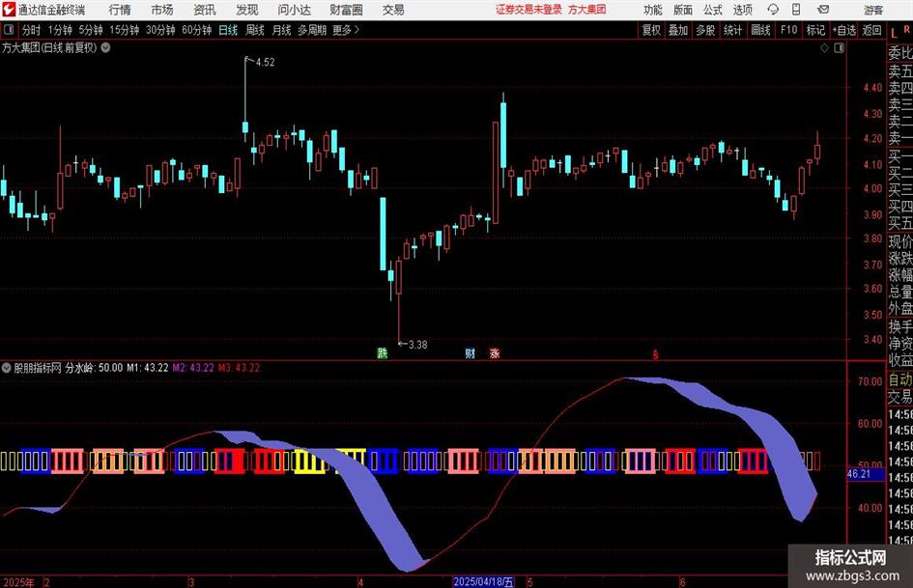The image size is (913, 588).
Task: Open the 行情 menu
Action: pyautogui.click(x=120, y=10)
